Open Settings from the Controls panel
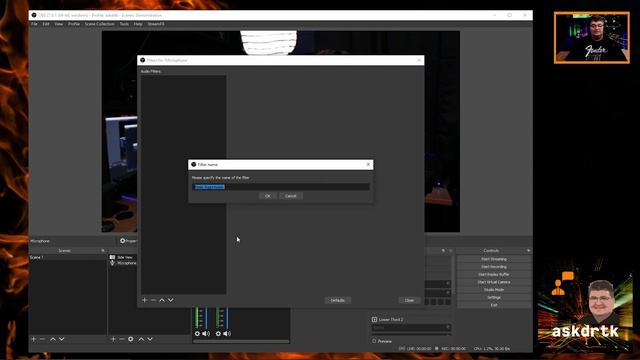 (494, 298)
